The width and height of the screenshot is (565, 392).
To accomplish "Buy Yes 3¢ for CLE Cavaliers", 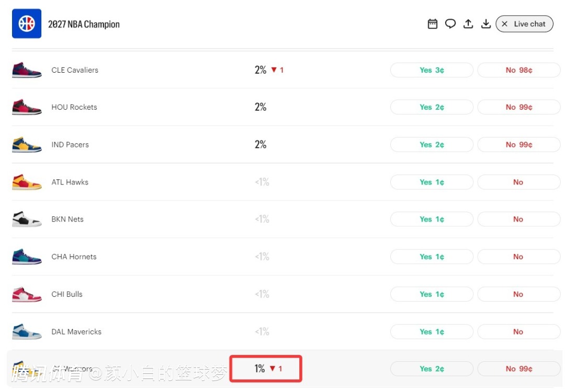I will click(x=432, y=70).
